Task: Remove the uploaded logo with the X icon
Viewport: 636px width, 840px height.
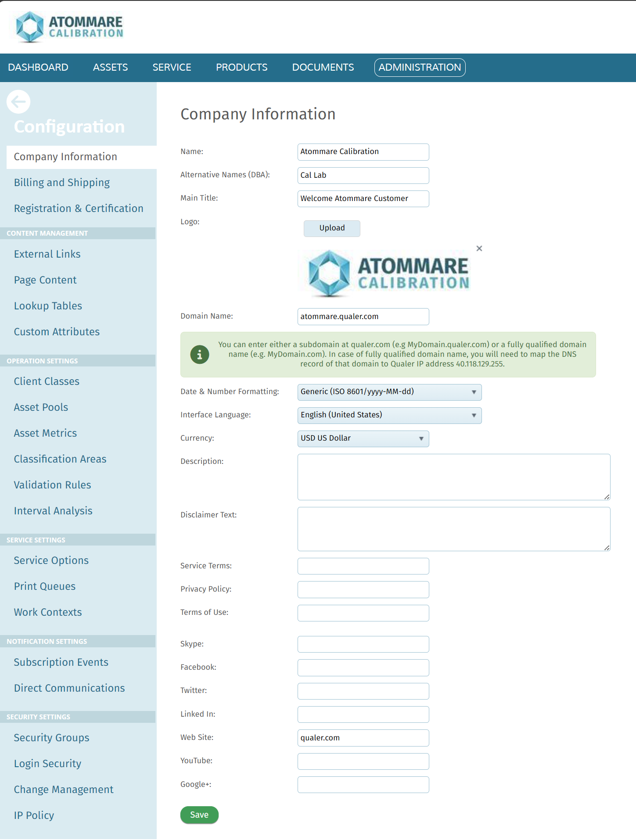Action: 479,248
